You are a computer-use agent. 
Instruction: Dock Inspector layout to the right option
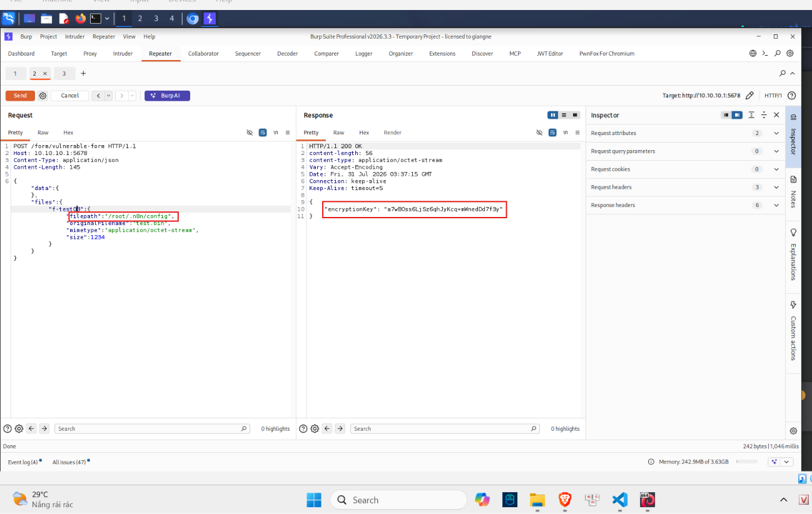coord(737,115)
